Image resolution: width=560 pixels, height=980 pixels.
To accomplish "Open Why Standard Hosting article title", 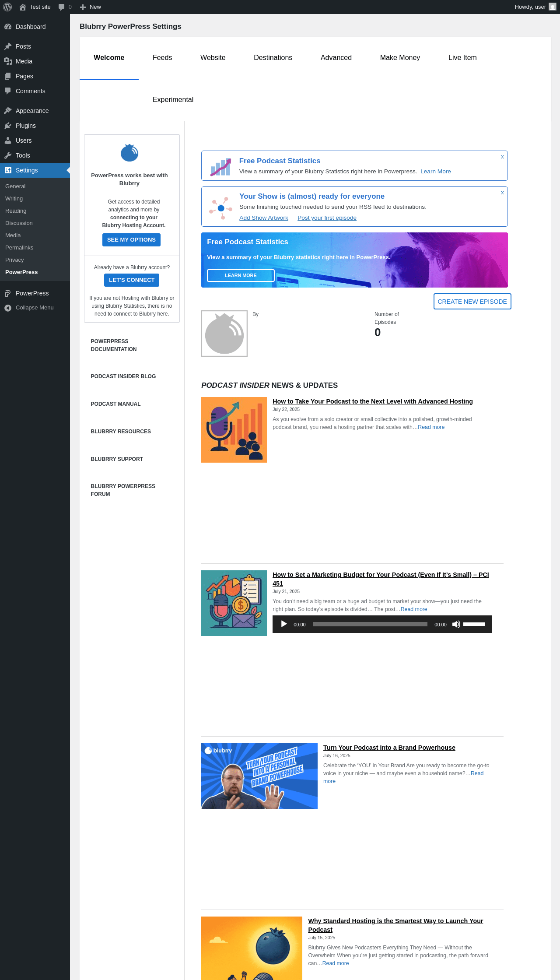I will click(395, 925).
